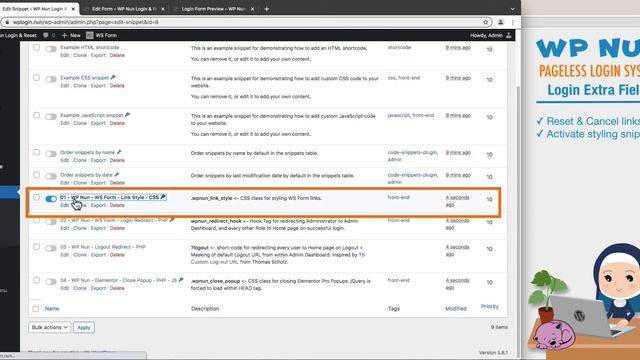The height and width of the screenshot is (360, 640).
Task: Switch to the Login Form Preview tab
Action: 213,9
